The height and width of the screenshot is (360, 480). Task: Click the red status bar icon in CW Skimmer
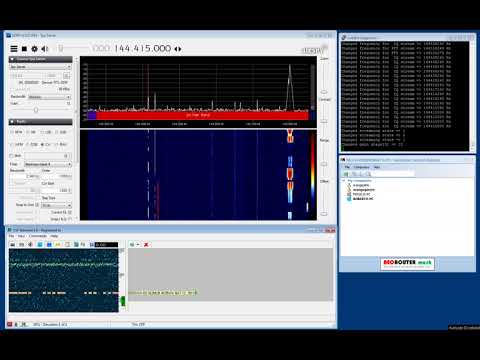pyautogui.click(x=10, y=324)
